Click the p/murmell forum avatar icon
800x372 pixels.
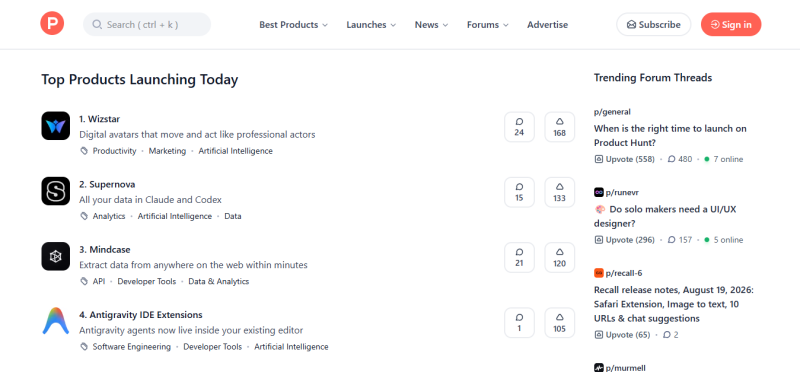[599, 367]
